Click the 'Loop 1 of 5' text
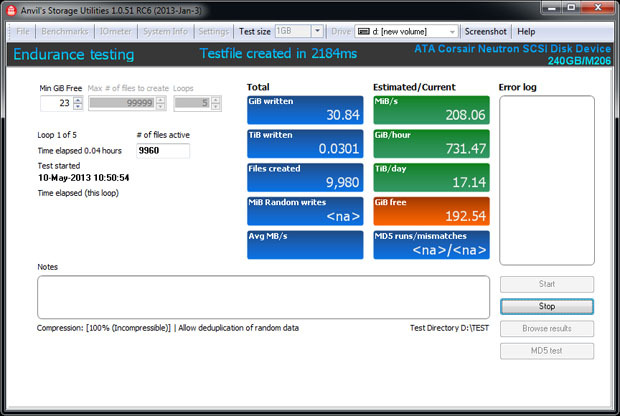Image resolution: width=620 pixels, height=416 pixels. click(x=57, y=135)
